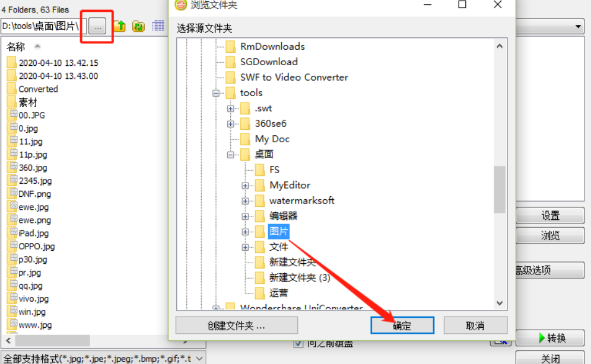Select the 图片 folder in tree
The height and width of the screenshot is (364, 591).
278,231
